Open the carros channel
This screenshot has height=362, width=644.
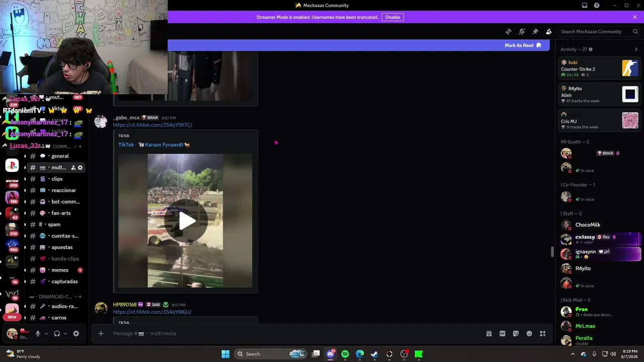coord(55,318)
